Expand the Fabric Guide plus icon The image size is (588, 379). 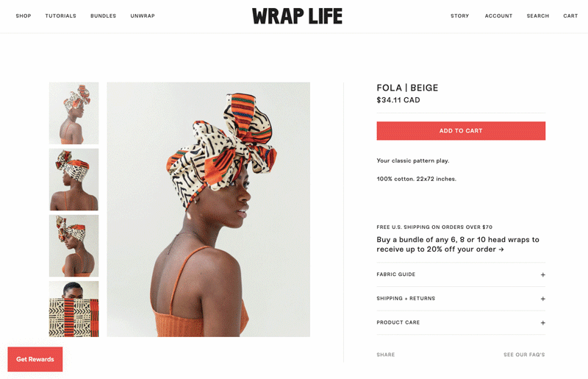pyautogui.click(x=542, y=275)
